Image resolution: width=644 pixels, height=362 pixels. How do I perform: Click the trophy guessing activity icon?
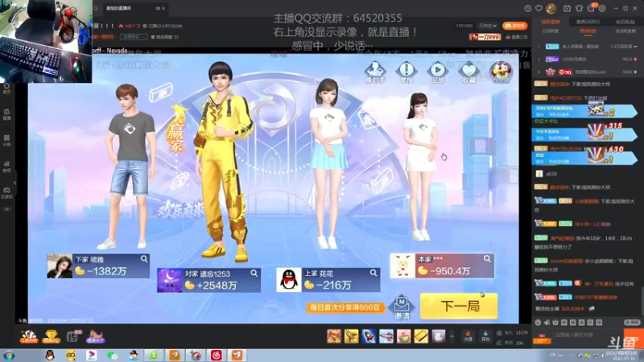coord(51,336)
